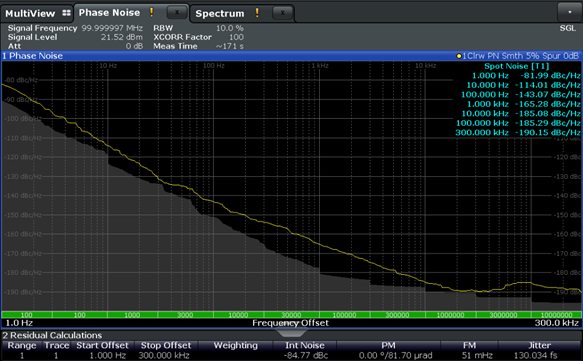Click the Int Noise column header
This screenshot has height=361, width=583.
click(x=305, y=345)
